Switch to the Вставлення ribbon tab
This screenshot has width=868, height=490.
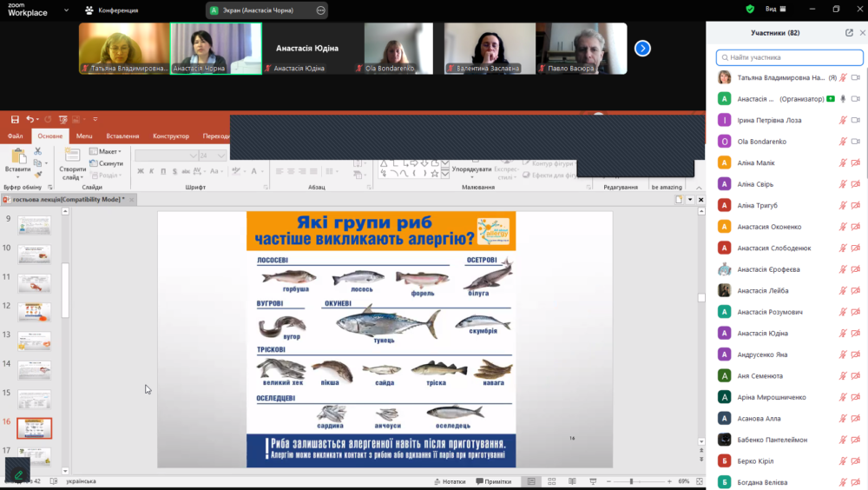[122, 136]
